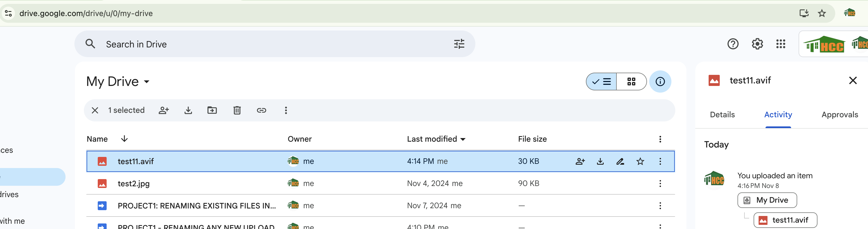Image resolution: width=868 pixels, height=229 pixels.
Task: Download the selected file from toolbar
Action: (188, 110)
